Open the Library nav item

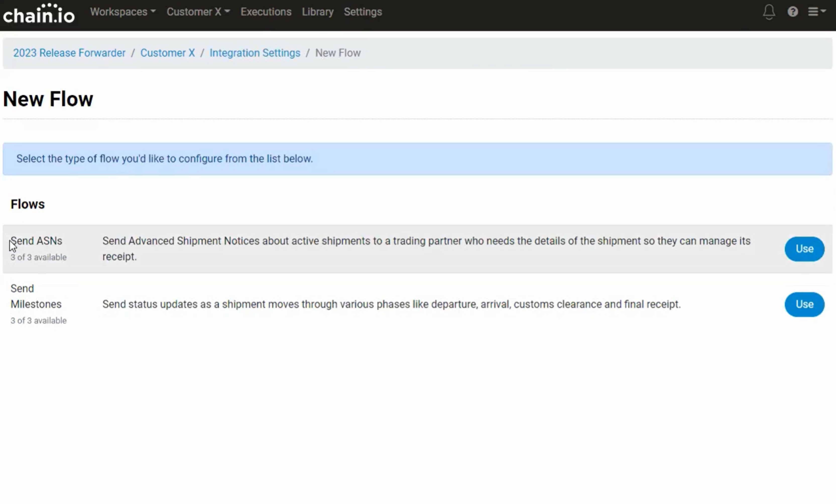[x=318, y=12]
